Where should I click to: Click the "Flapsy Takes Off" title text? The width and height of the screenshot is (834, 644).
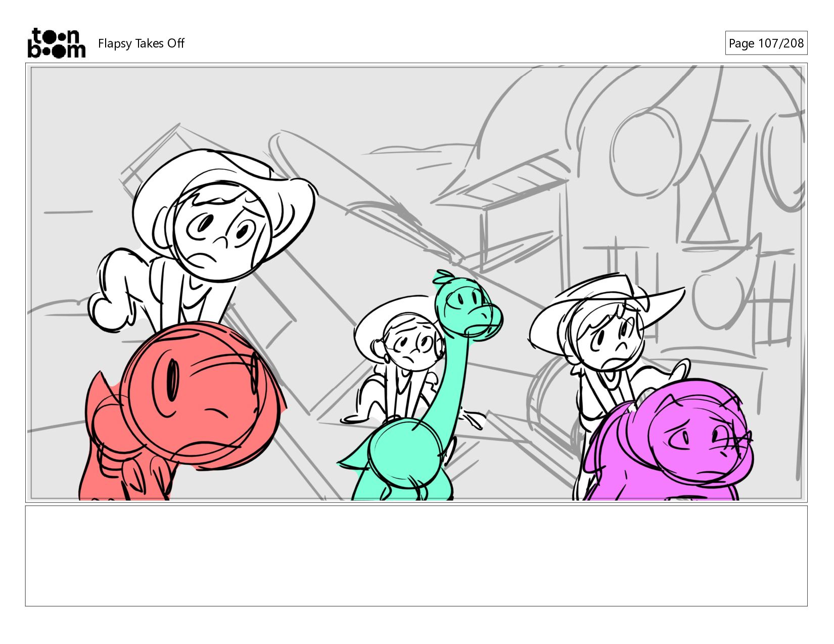click(x=141, y=43)
